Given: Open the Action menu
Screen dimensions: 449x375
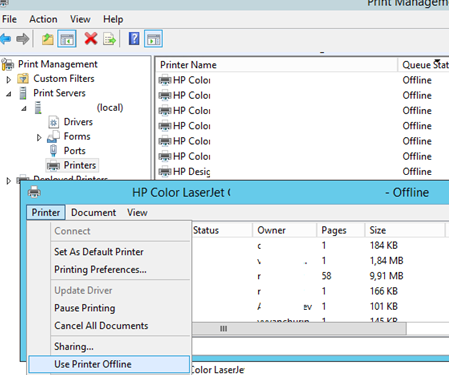Looking at the screenshot, I should click(43, 19).
